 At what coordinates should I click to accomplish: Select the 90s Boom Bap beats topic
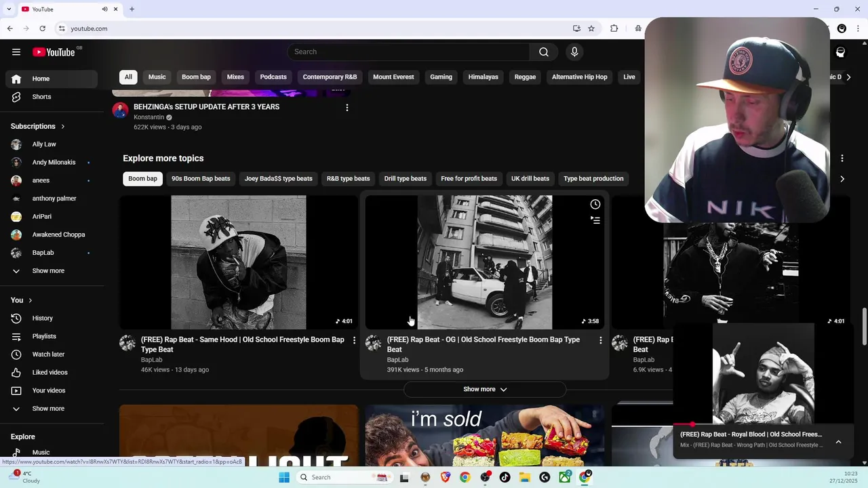point(201,179)
